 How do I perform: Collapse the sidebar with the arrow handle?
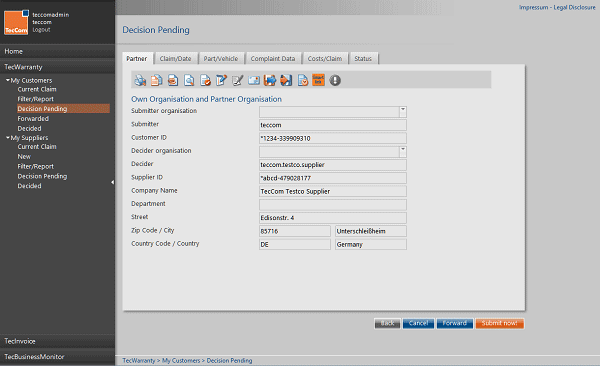(112, 182)
